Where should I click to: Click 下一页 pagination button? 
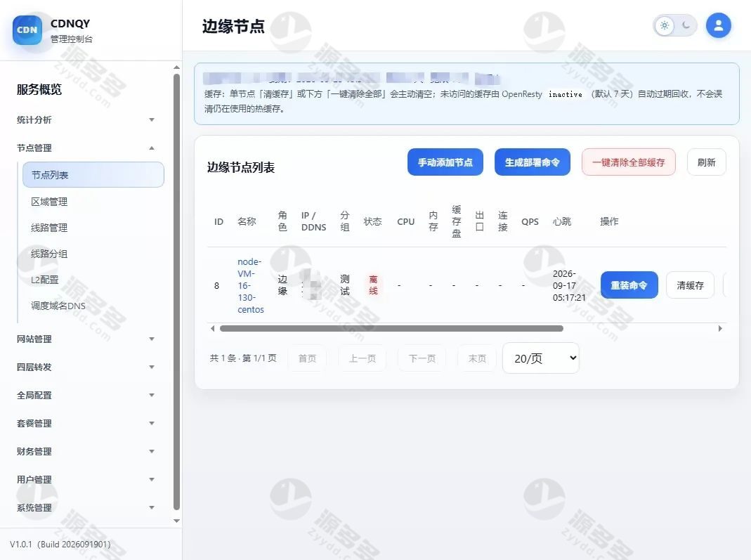click(422, 358)
